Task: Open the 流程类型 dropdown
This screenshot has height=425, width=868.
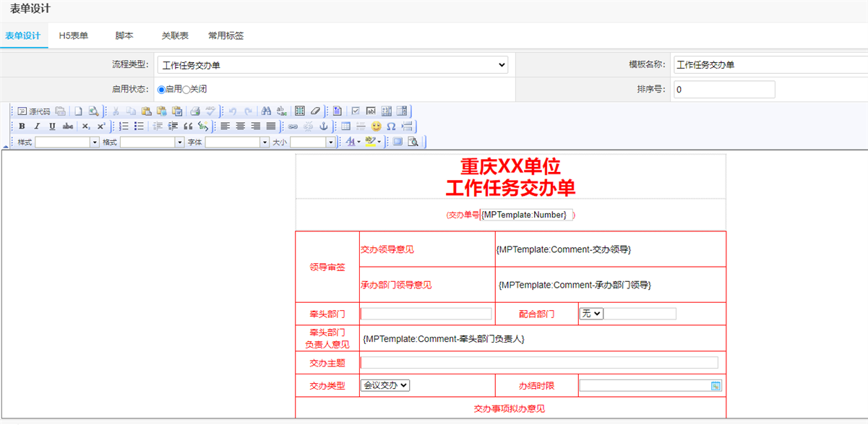Action: click(x=332, y=65)
